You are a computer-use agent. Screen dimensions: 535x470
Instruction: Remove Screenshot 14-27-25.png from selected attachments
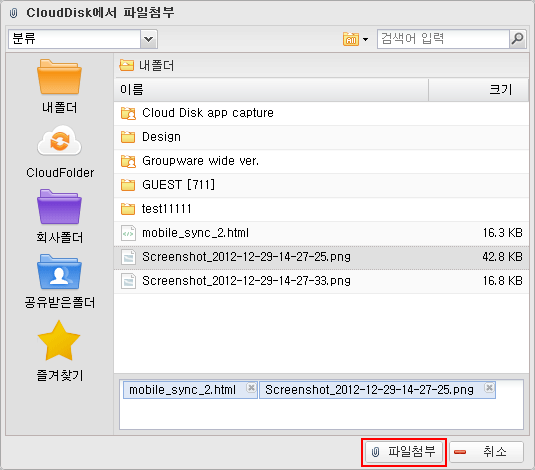coord(489,388)
